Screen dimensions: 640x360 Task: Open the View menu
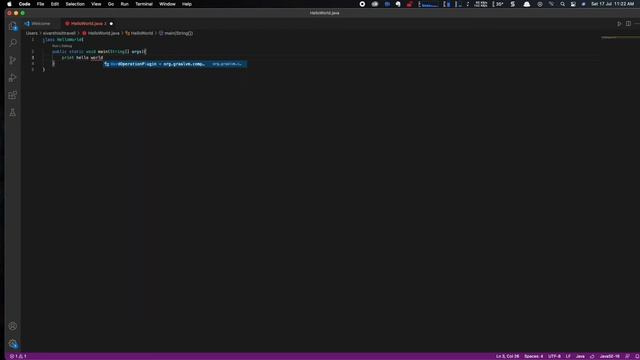pyautogui.click(x=96, y=4)
